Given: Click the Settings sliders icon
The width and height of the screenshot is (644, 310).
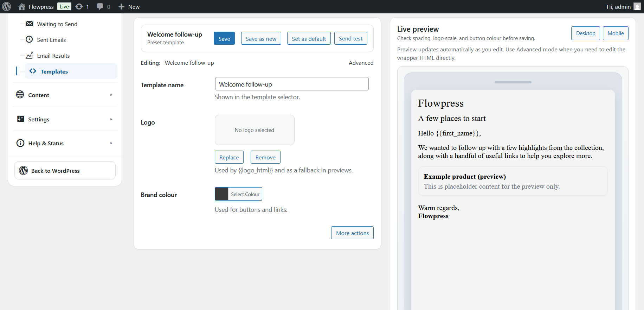Looking at the screenshot, I should (21, 119).
